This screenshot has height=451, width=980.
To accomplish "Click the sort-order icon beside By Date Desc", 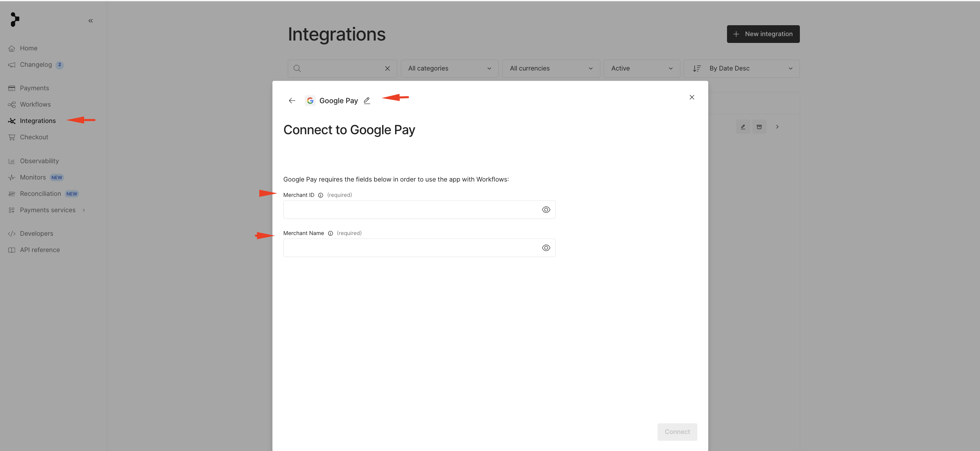I will tap(697, 68).
